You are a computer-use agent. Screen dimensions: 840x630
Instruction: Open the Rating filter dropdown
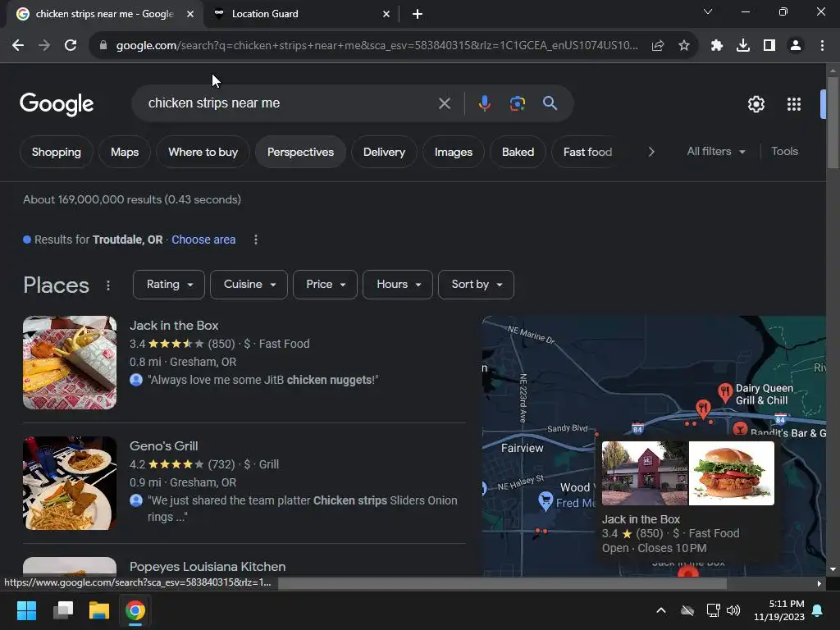(x=169, y=285)
